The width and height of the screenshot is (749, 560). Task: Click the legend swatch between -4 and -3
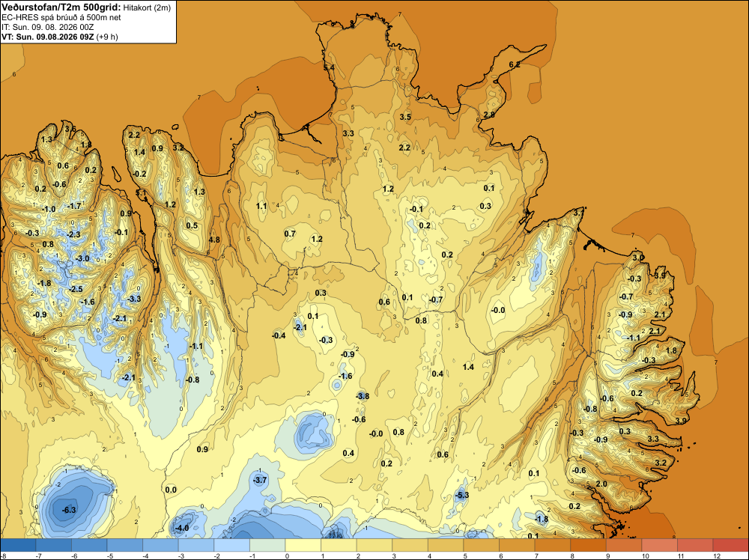pos(160,545)
